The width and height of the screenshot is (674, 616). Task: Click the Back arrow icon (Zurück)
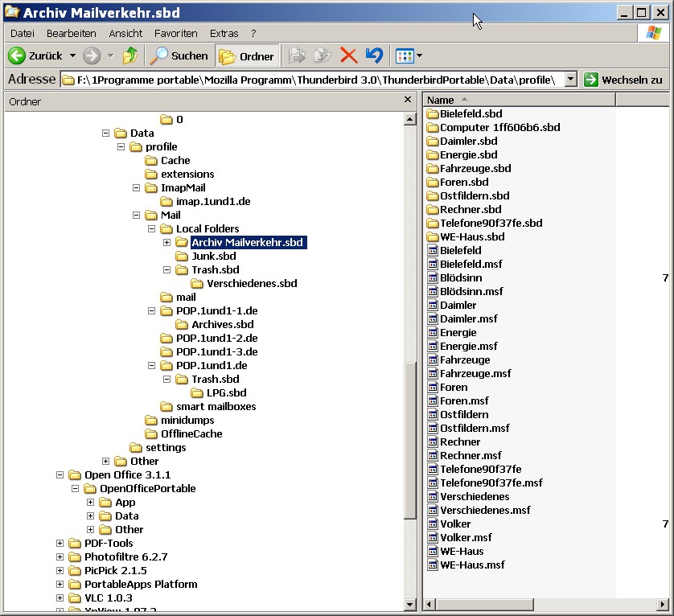pos(17,55)
